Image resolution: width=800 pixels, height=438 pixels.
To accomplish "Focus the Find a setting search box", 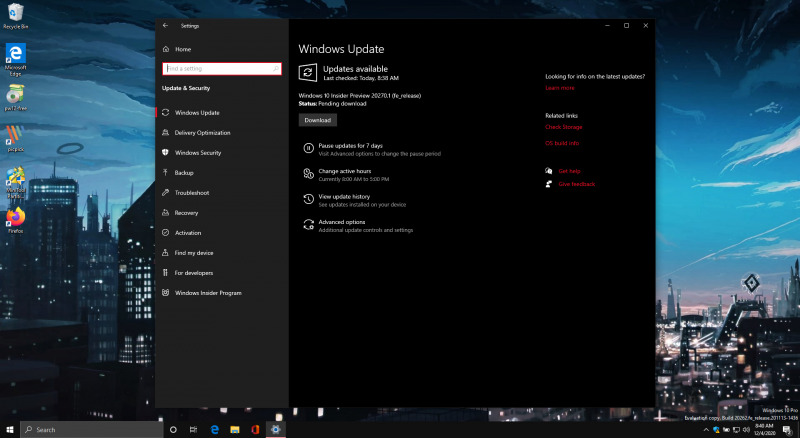I will click(222, 68).
